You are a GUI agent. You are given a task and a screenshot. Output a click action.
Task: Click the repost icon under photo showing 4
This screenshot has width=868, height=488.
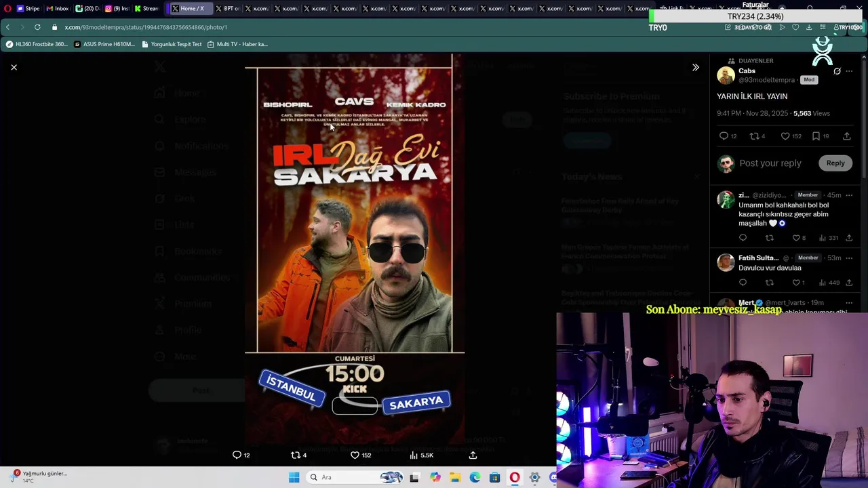pyautogui.click(x=298, y=455)
